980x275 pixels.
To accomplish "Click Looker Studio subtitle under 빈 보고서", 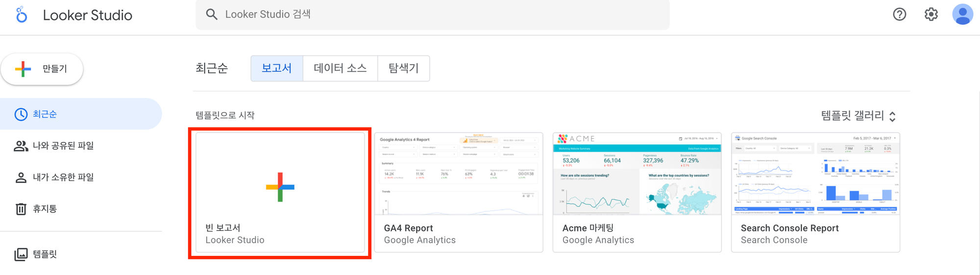I will tap(235, 240).
